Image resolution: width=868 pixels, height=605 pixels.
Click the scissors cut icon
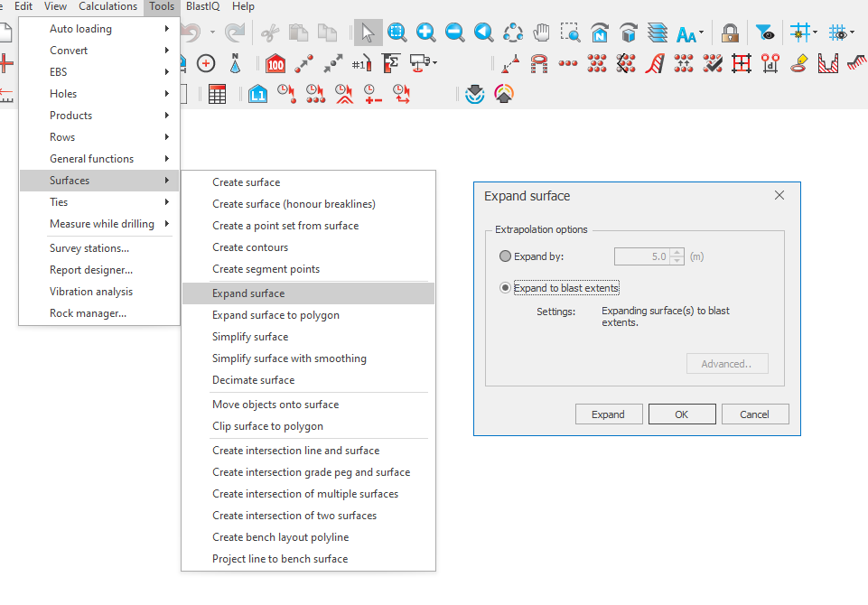(269, 33)
